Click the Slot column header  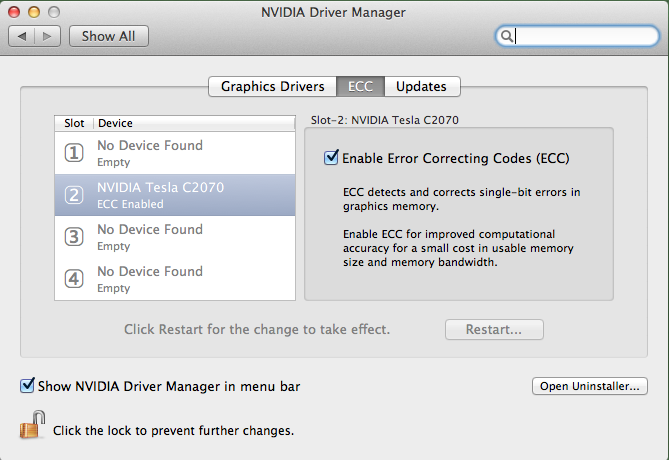tap(74, 123)
